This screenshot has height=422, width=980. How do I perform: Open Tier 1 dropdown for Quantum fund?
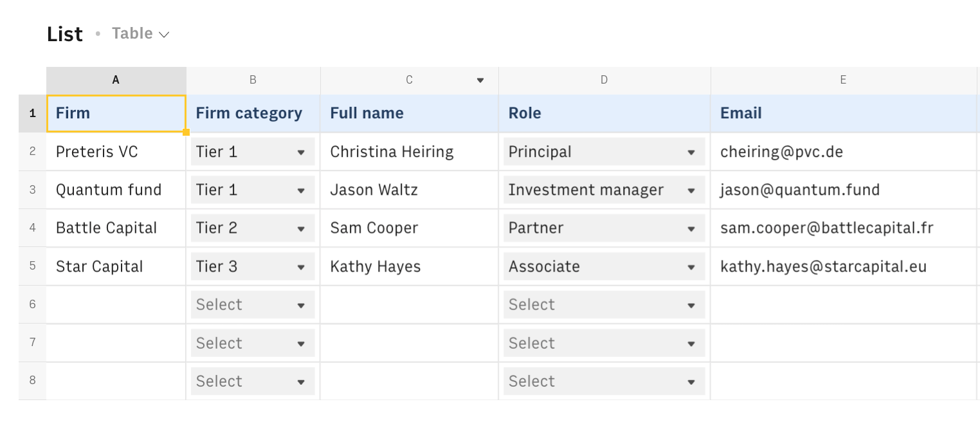coord(300,190)
